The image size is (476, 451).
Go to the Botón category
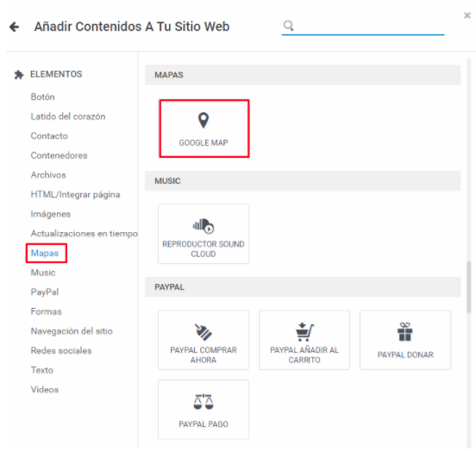pyautogui.click(x=43, y=97)
